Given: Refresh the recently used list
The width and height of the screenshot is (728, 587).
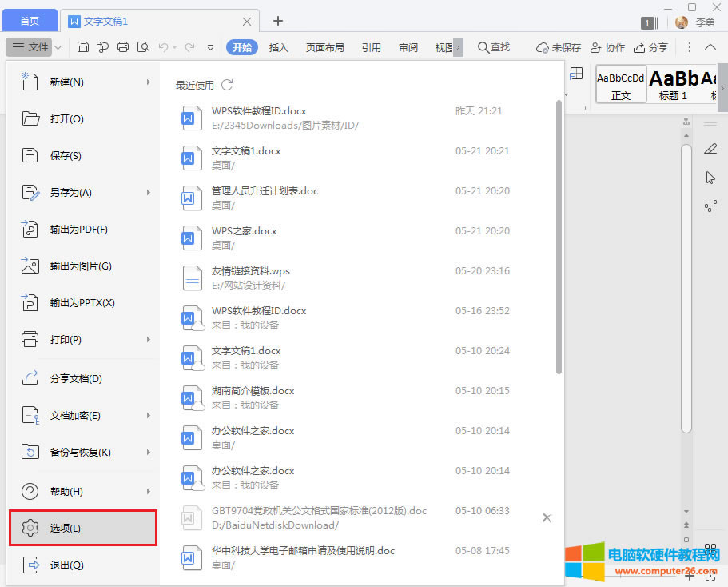Looking at the screenshot, I should [x=227, y=85].
